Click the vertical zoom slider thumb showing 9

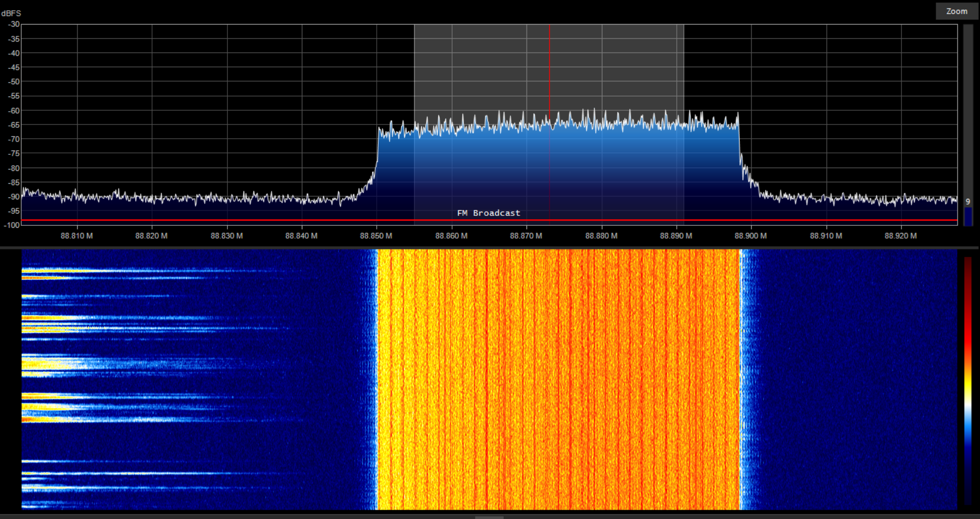click(x=968, y=213)
